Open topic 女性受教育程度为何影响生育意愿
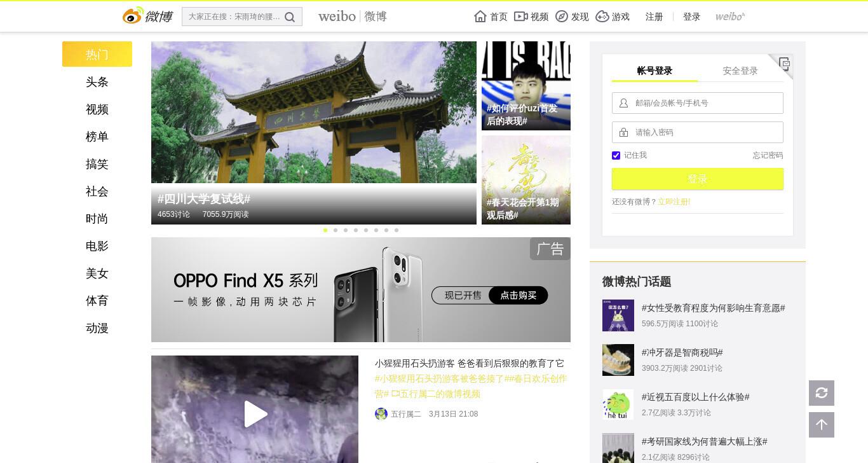This screenshot has width=868, height=463. click(x=714, y=308)
